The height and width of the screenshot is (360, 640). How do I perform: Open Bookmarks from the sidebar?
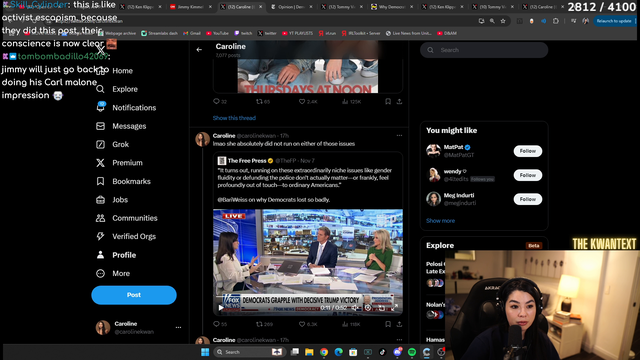click(x=100, y=181)
